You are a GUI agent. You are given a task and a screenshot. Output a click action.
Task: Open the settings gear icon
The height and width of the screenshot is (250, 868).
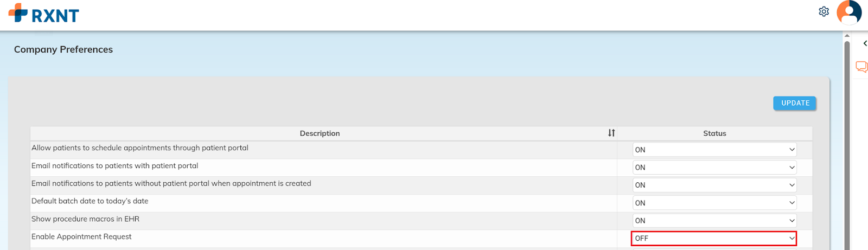point(824,11)
